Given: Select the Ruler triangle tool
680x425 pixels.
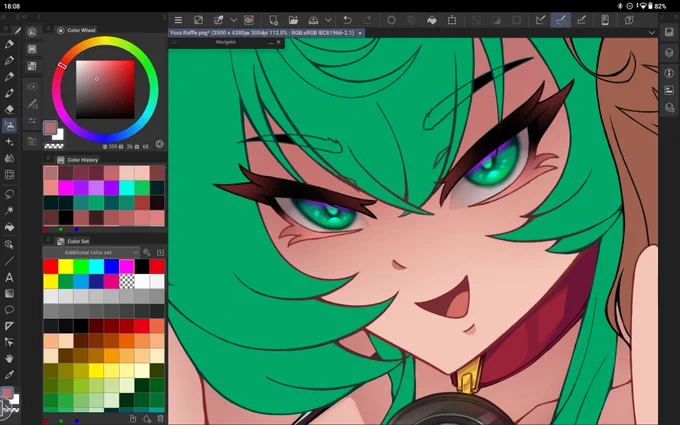Looking at the screenshot, I should pos(9,326).
